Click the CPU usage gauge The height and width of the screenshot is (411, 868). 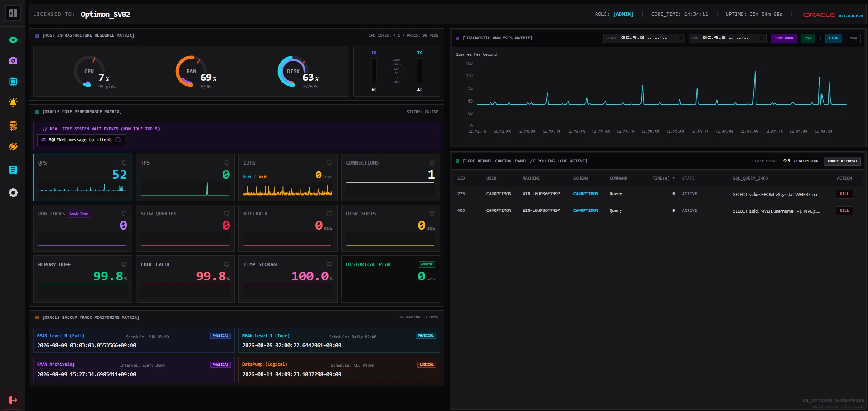tap(89, 71)
